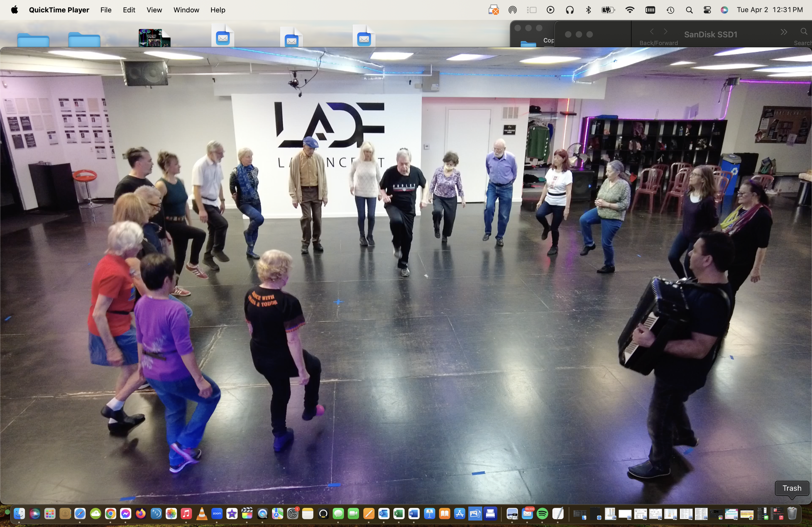The height and width of the screenshot is (527, 812).
Task: Open Control Center in menu bar
Action: (x=707, y=10)
